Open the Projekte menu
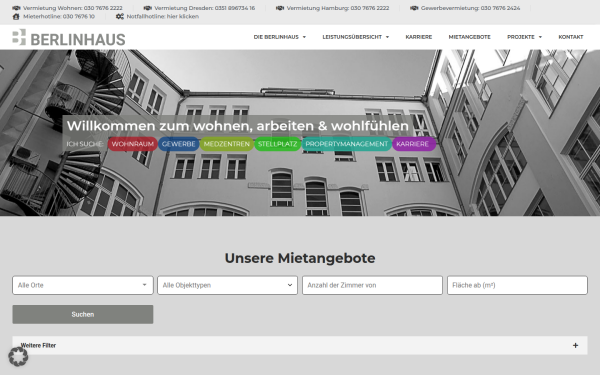Image resolution: width=600 pixels, height=375 pixels. pos(524,37)
